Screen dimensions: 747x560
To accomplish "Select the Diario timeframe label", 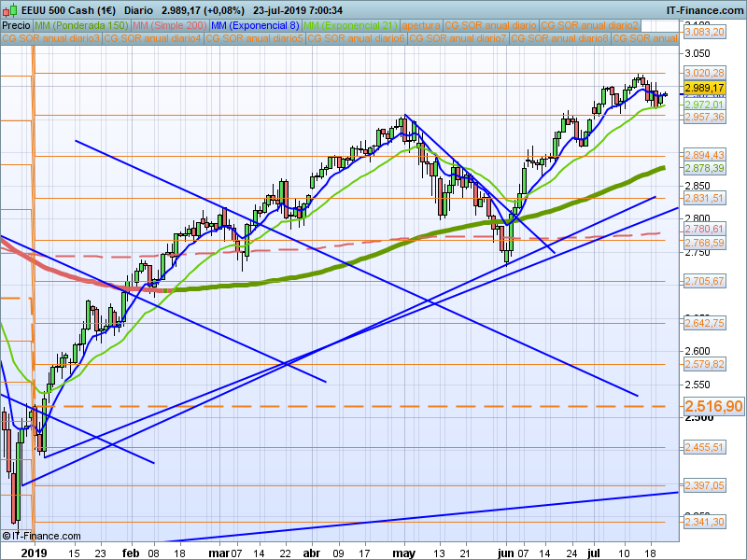I will (x=139, y=9).
